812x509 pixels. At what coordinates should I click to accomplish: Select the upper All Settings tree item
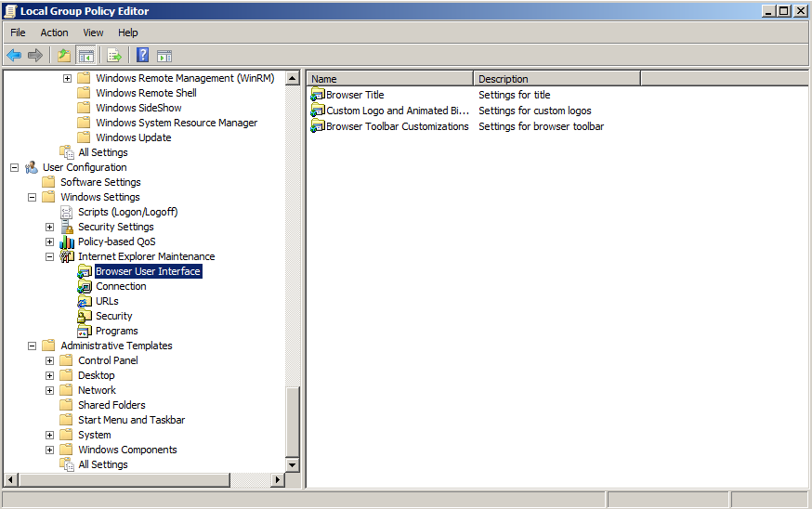(x=103, y=152)
